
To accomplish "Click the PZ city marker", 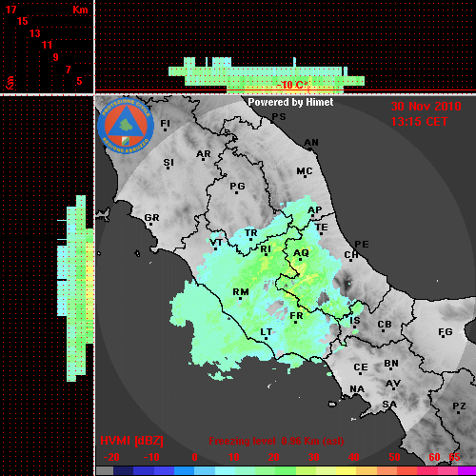I will coord(458,412).
